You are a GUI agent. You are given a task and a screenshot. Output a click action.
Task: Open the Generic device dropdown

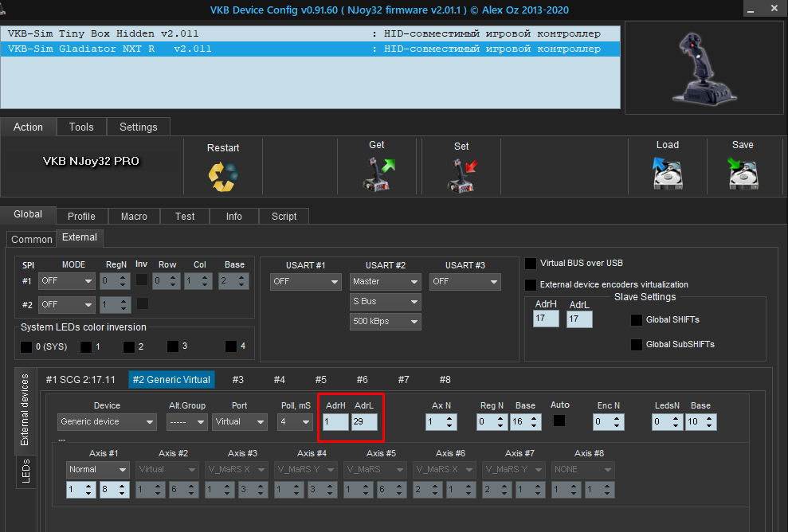[x=107, y=422]
